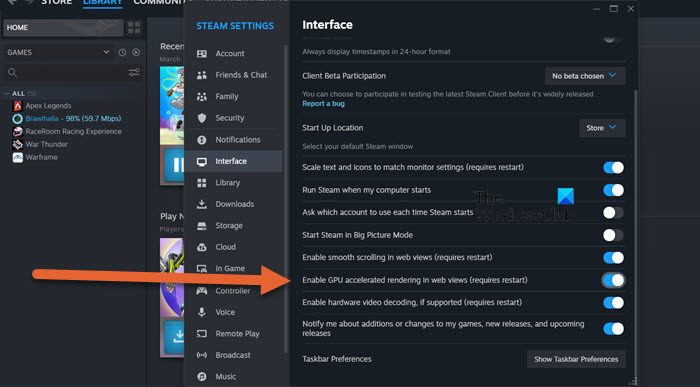Click the Family settings icon

pos(202,96)
